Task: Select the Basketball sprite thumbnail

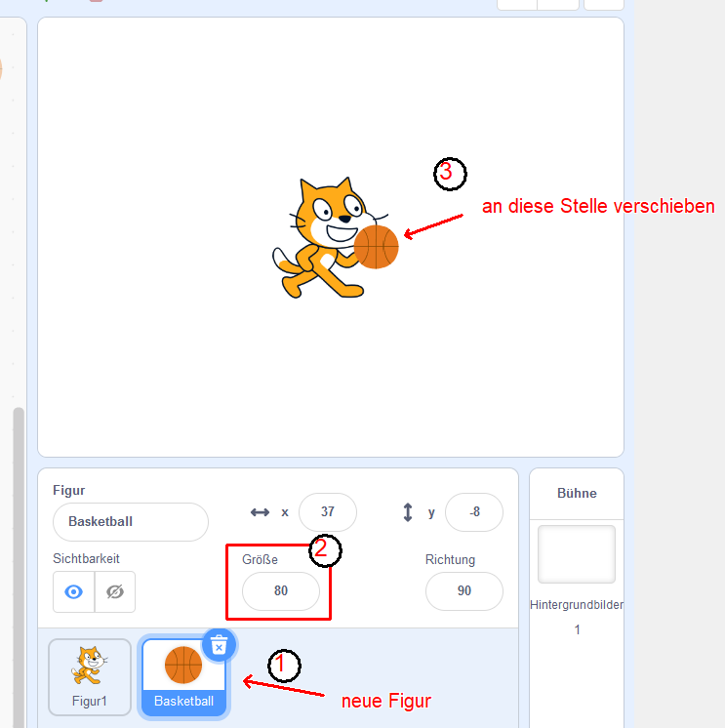Action: point(183,677)
